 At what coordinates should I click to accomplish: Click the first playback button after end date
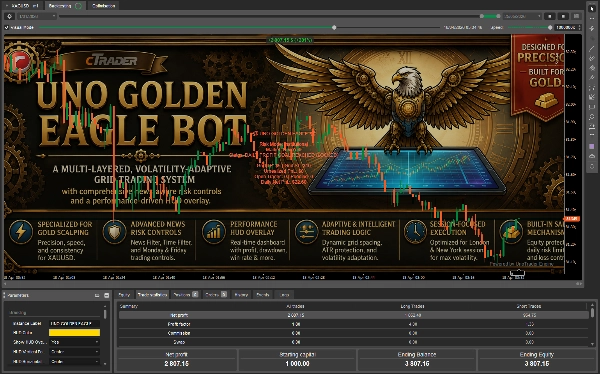pos(550,16)
